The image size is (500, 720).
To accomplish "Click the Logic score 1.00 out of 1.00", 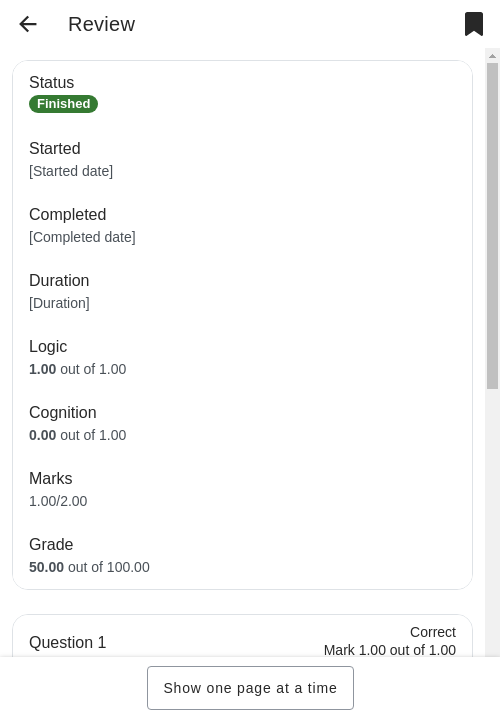I will click(x=78, y=369).
